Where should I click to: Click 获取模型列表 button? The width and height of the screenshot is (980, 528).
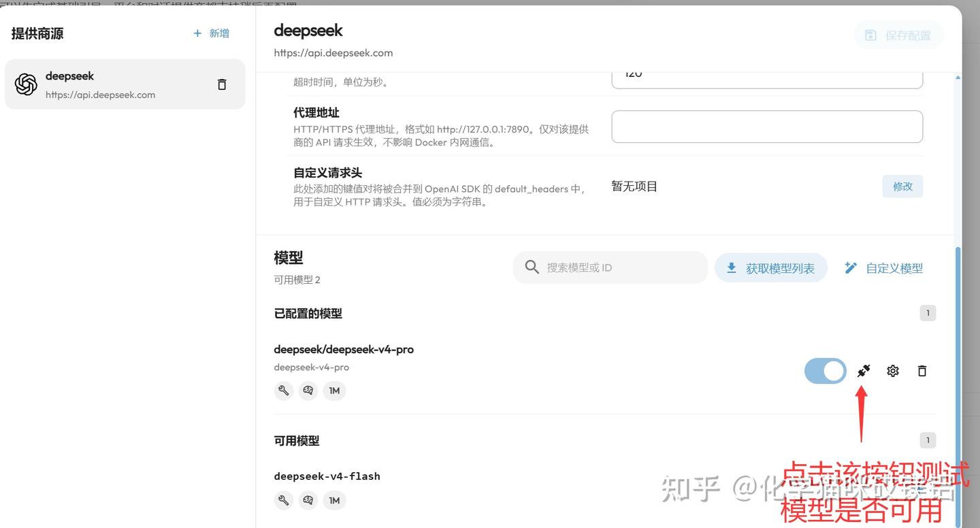pyautogui.click(x=770, y=268)
